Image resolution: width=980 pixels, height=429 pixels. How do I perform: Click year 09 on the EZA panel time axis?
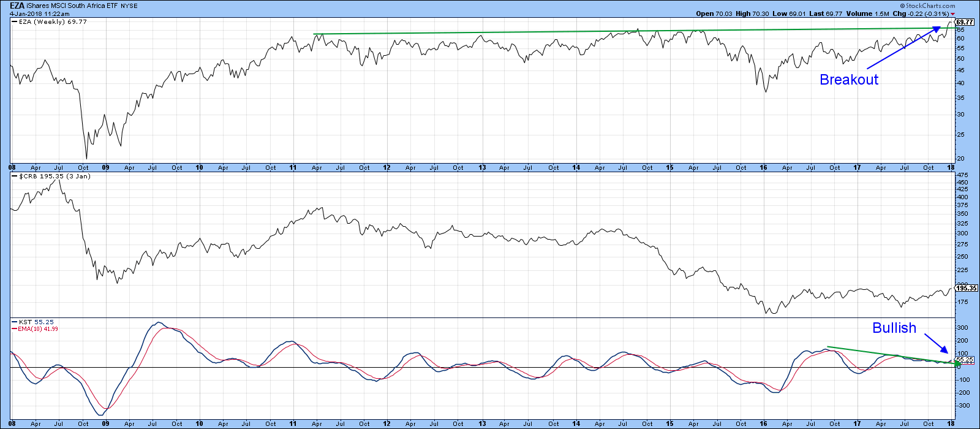[105, 167]
